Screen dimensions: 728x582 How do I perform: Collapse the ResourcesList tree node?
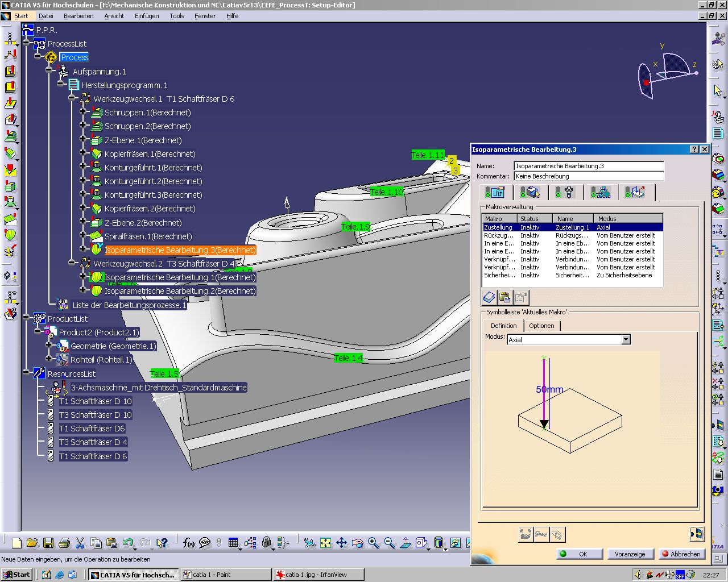[x=26, y=373]
